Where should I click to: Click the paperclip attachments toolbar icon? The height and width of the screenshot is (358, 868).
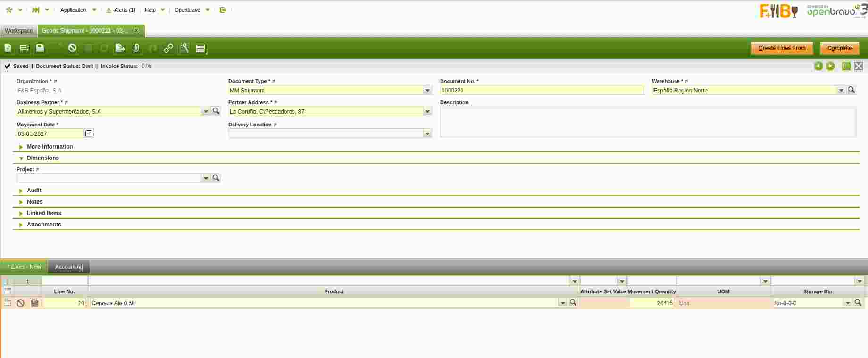tap(136, 48)
